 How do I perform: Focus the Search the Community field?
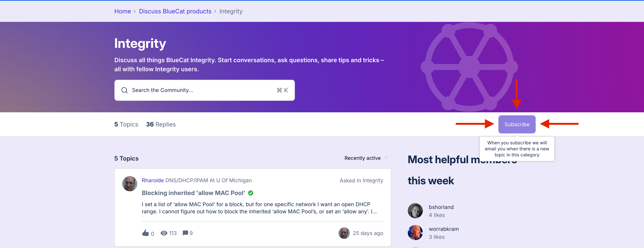point(204,90)
